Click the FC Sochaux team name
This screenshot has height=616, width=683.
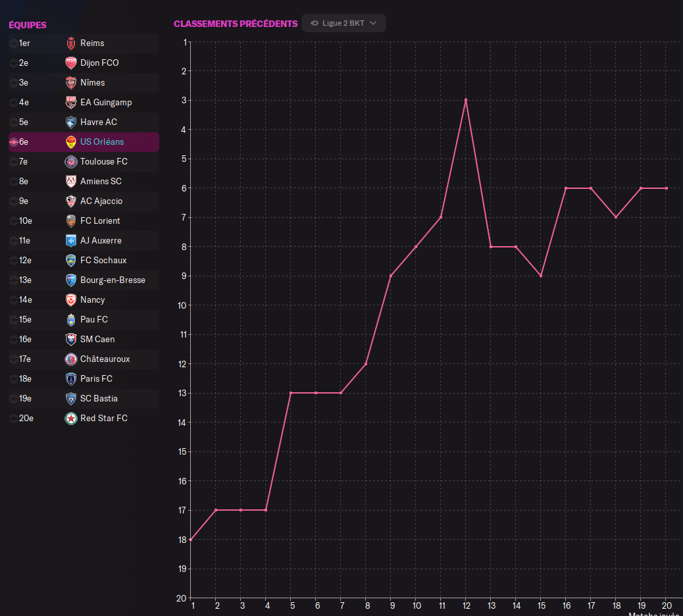tap(103, 261)
